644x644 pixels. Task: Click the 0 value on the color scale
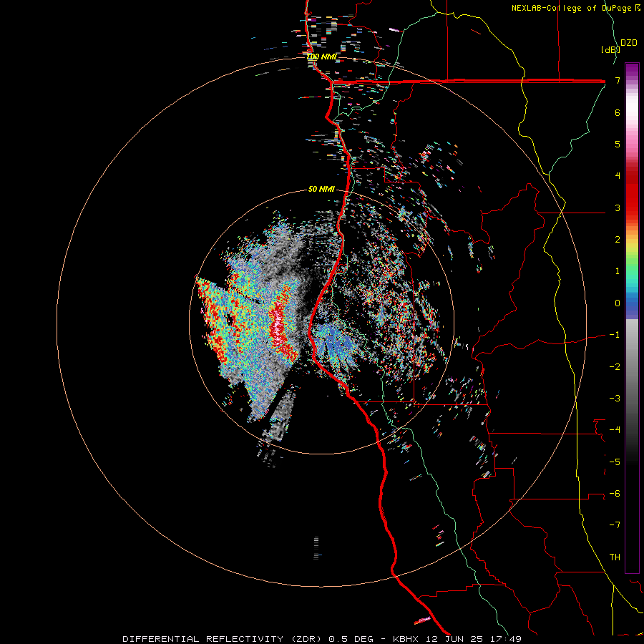618,303
